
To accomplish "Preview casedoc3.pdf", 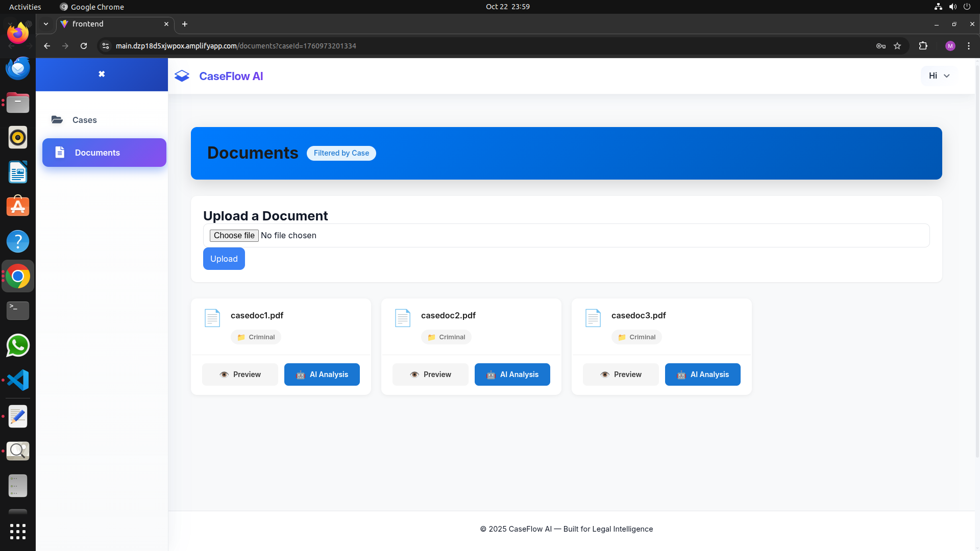I will (x=621, y=374).
